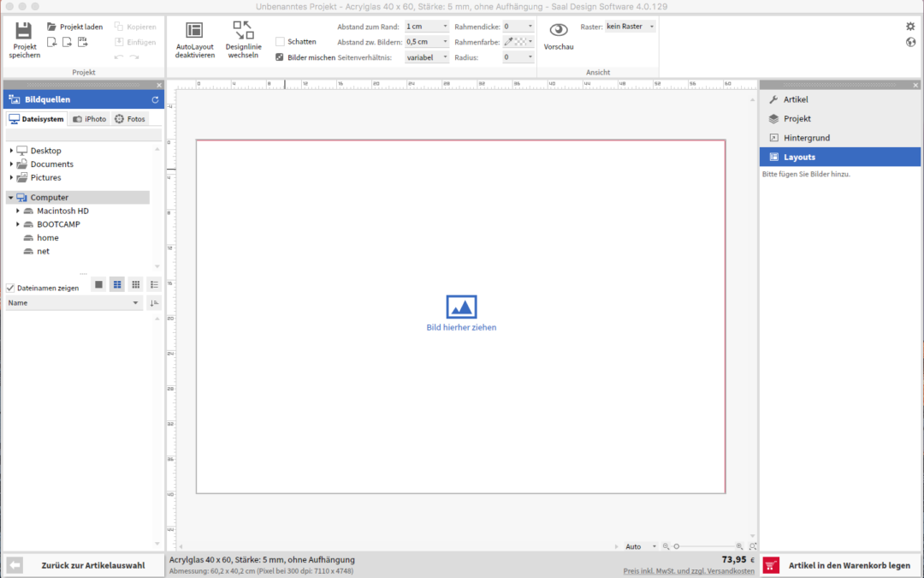924x578 pixels.
Task: Switch to the iPhoto tab
Action: 90,119
